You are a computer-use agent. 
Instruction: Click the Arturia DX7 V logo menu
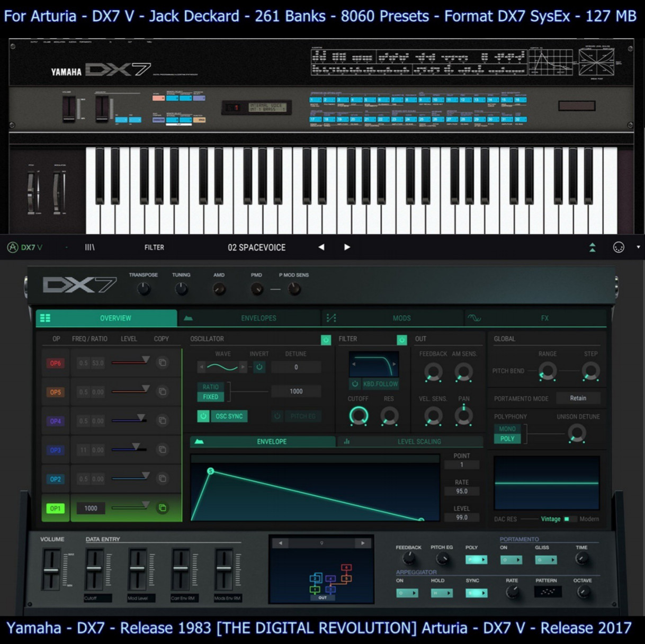point(24,247)
